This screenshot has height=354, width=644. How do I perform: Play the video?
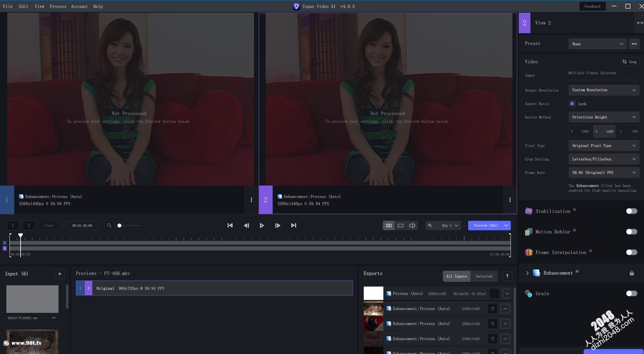262,225
